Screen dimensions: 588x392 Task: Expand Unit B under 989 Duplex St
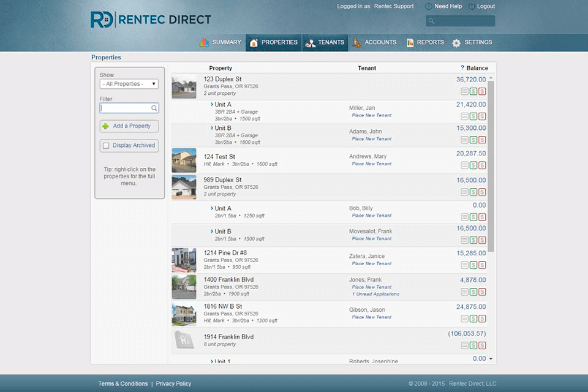[x=212, y=232]
